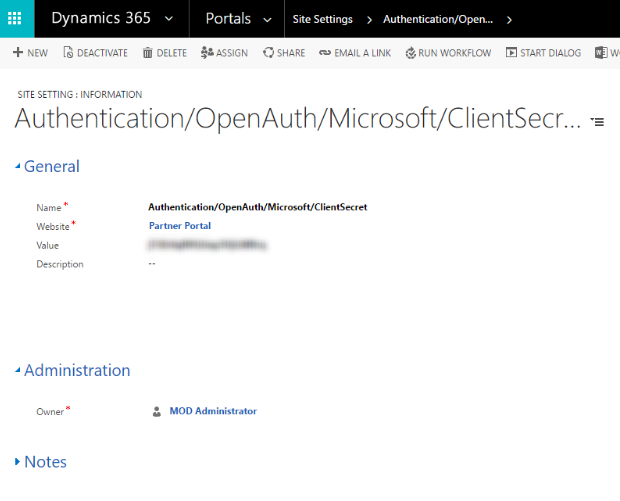The image size is (620, 501).
Task: Click the Email a Link icon
Action: tap(325, 53)
